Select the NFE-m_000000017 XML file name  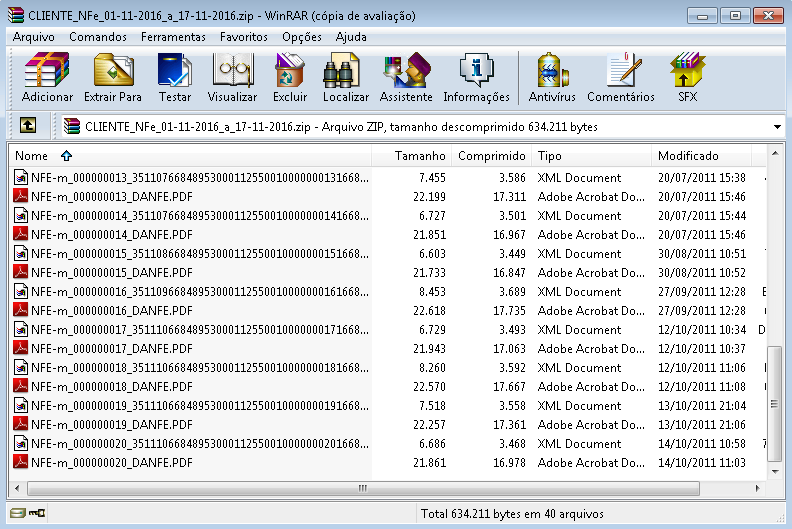[x=200, y=329]
